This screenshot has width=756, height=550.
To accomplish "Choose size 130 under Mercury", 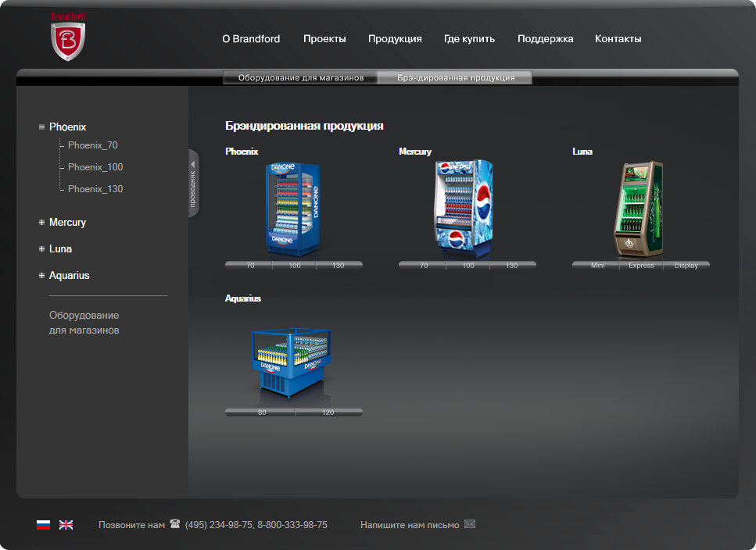I will click(x=512, y=266).
